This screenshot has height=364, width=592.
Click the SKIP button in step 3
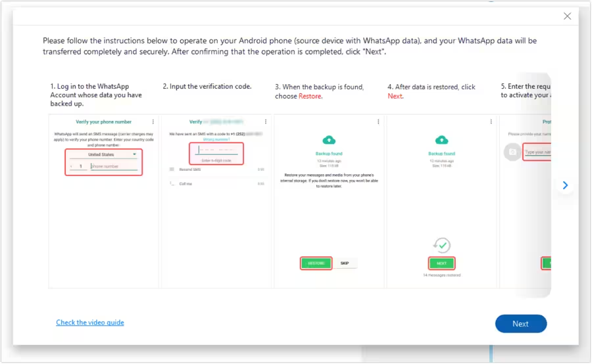[345, 263]
